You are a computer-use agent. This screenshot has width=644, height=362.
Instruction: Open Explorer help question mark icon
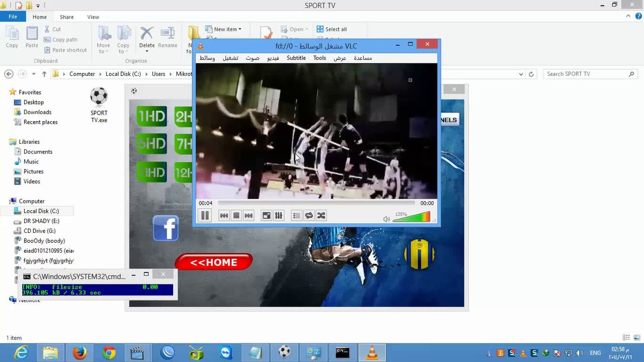(637, 17)
